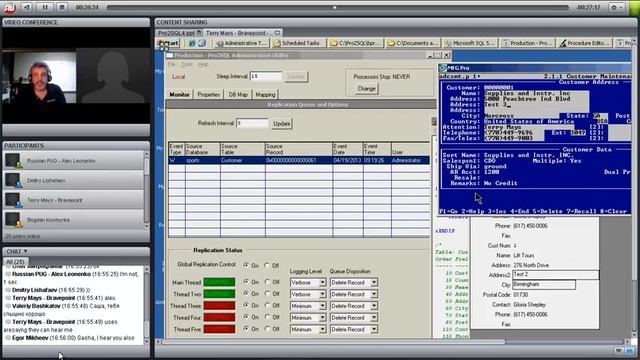640x360 pixels.
Task: Open Main Thread Queue Disposition dropdown
Action: coord(374,282)
